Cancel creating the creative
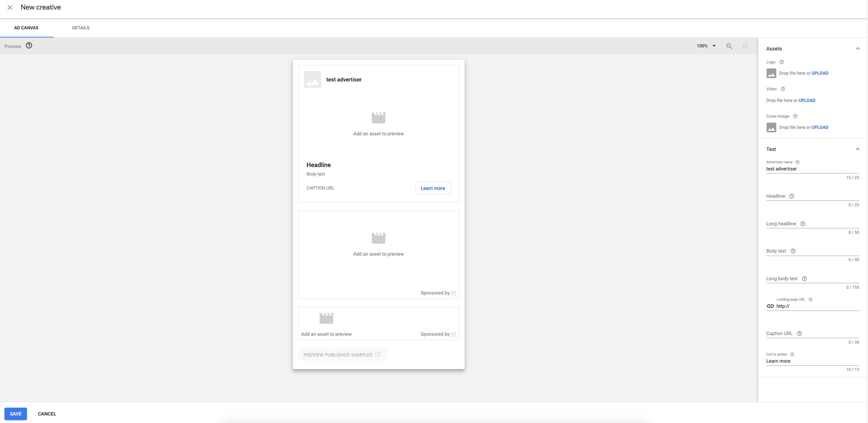The height and width of the screenshot is (423, 868). pyautogui.click(x=47, y=414)
